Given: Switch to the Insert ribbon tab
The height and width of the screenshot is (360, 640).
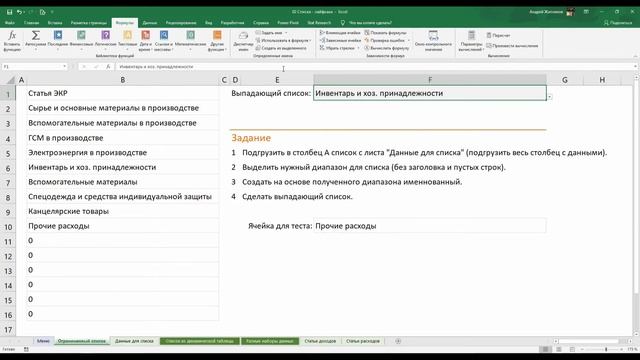Looking at the screenshot, I should pos(55,23).
